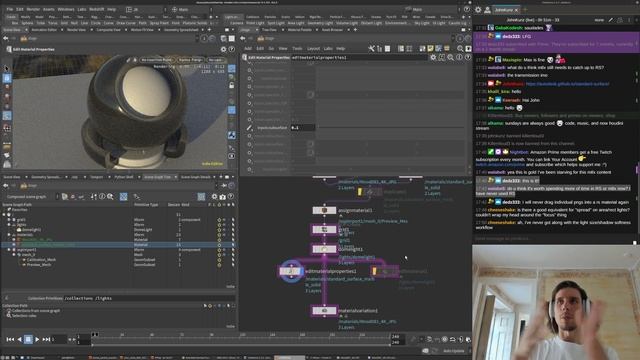Select the viewport Select tool arrow
This screenshot has height=360, width=640.
point(7,68)
